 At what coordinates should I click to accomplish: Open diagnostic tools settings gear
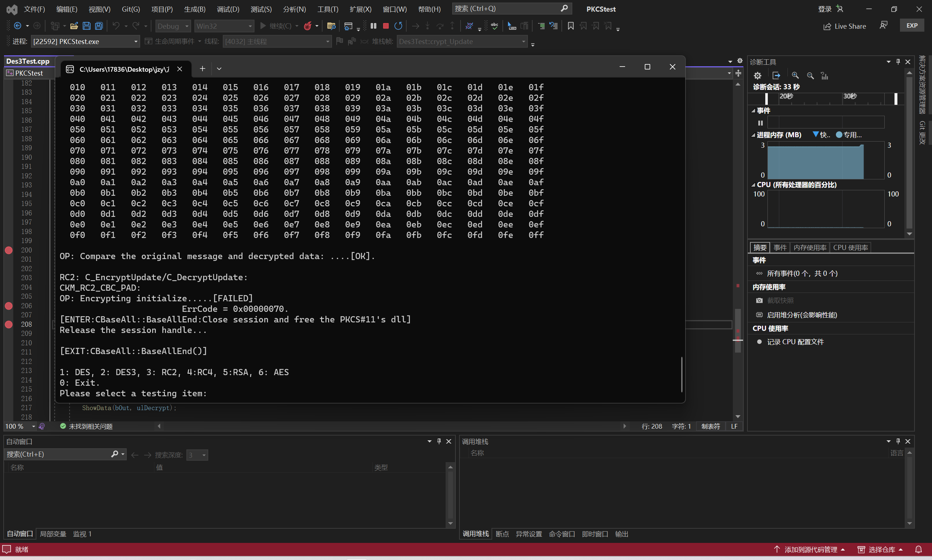click(x=757, y=76)
